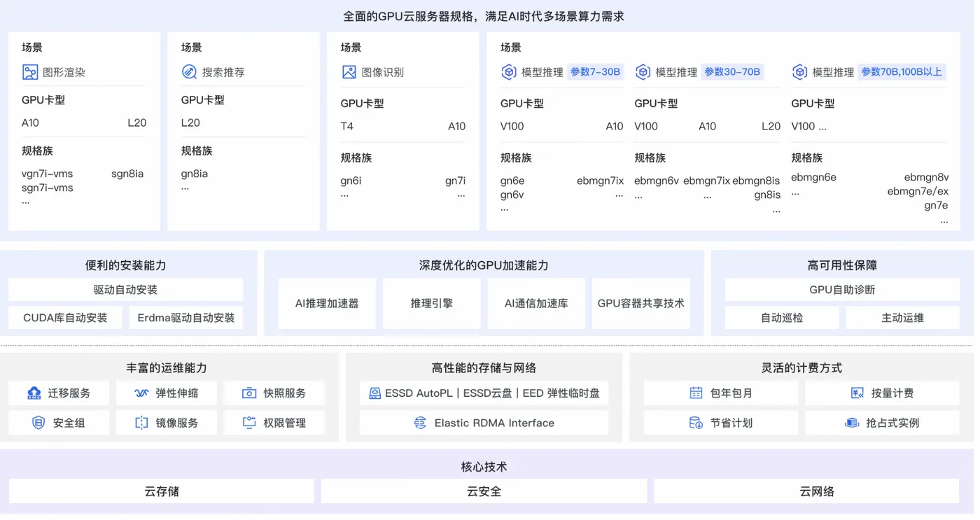Select the 模型推理 icon beside 参数7-30B
Image resolution: width=980 pixels, height=520 pixels.
tap(508, 71)
